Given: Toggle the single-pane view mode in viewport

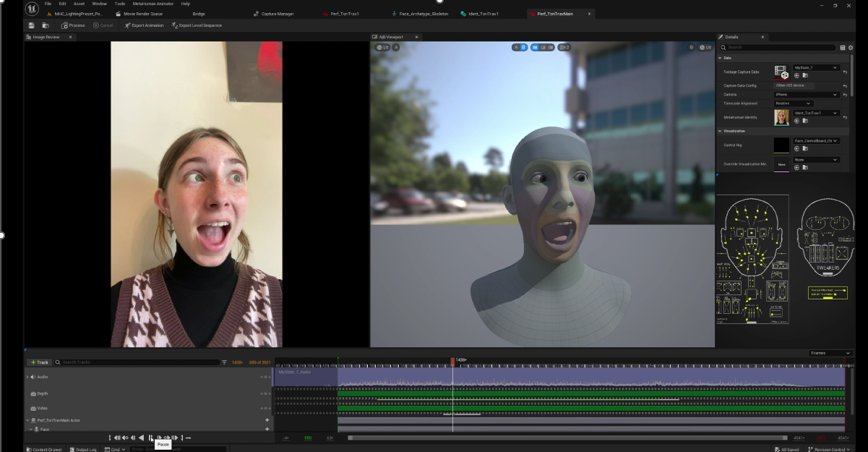Looking at the screenshot, I should pyautogui.click(x=535, y=47).
